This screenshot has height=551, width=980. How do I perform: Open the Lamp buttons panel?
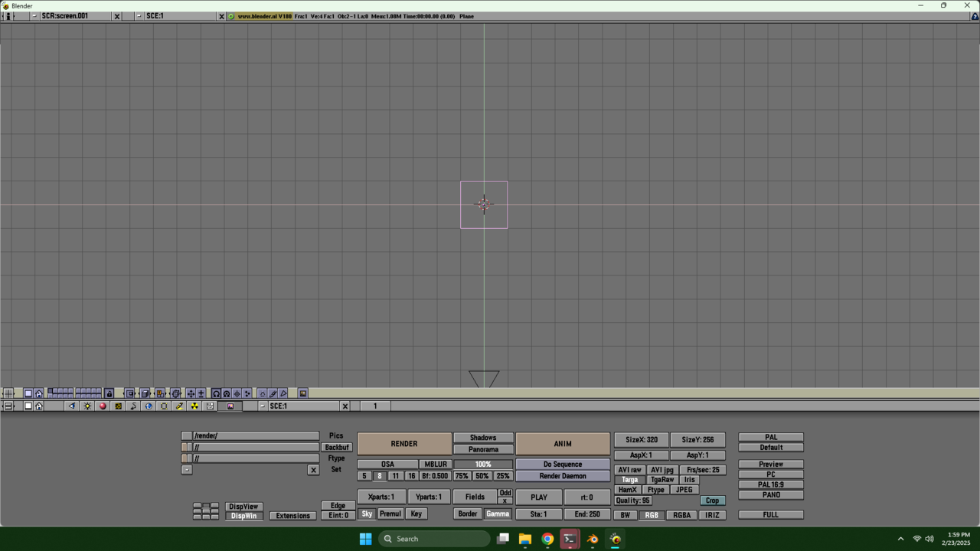pyautogui.click(x=87, y=406)
